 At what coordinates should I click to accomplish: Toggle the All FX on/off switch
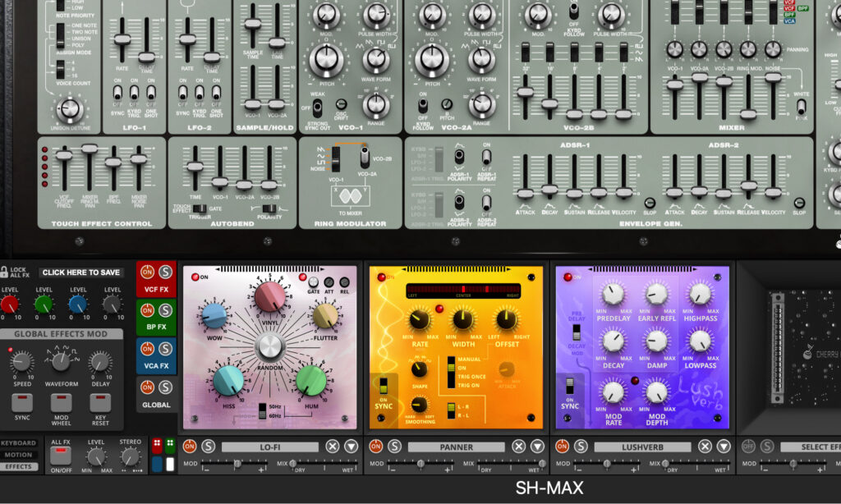click(61, 456)
